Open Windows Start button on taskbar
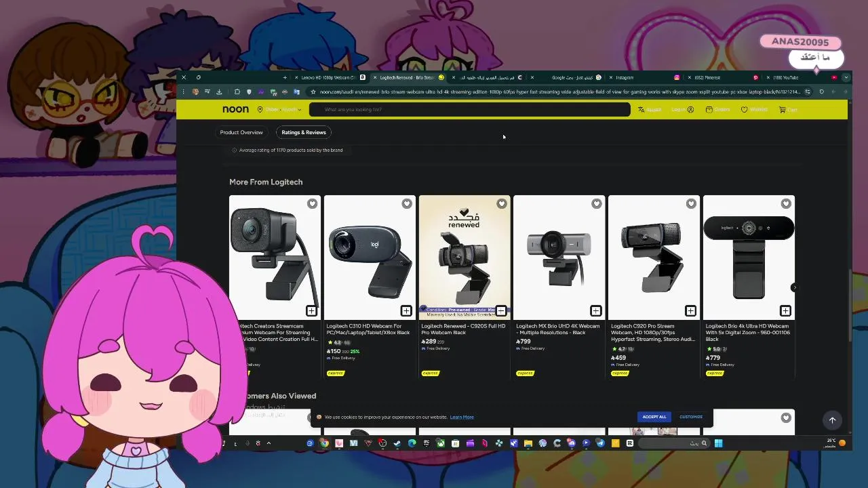868x488 pixels. 718,443
